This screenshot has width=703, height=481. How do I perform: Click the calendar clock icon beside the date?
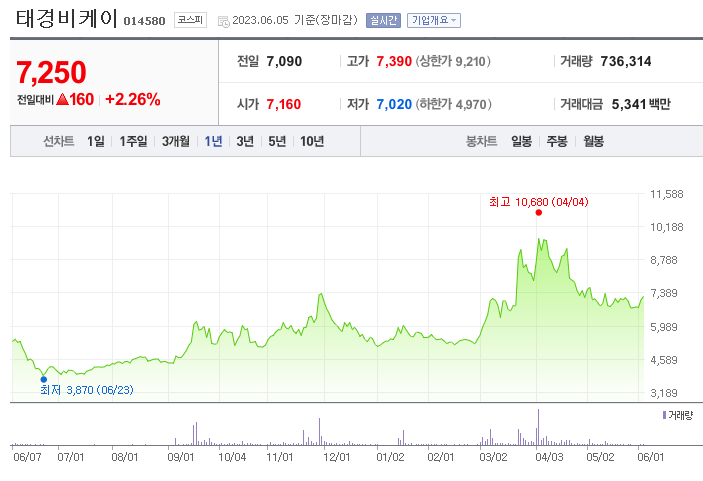pos(223,21)
